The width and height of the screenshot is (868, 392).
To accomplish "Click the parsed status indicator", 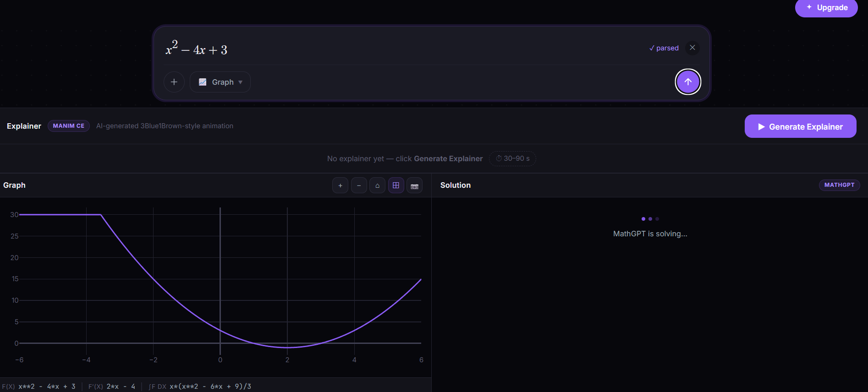I will point(664,48).
